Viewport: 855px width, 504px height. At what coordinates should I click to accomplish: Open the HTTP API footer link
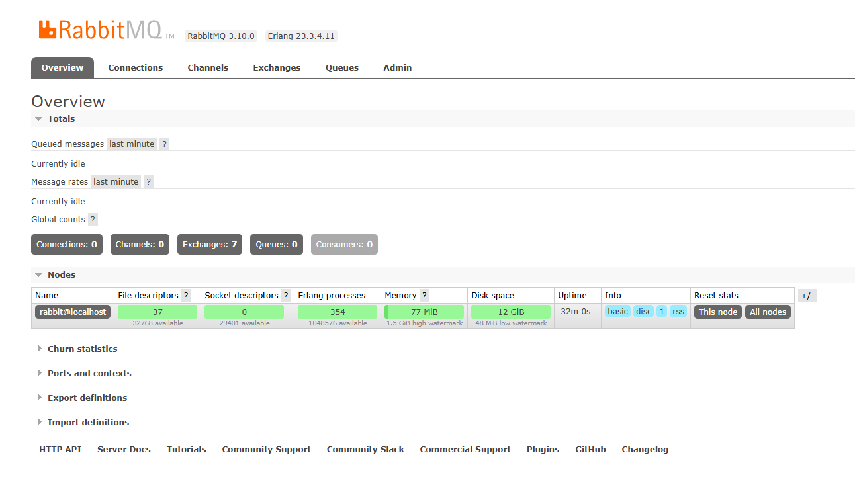(60, 449)
